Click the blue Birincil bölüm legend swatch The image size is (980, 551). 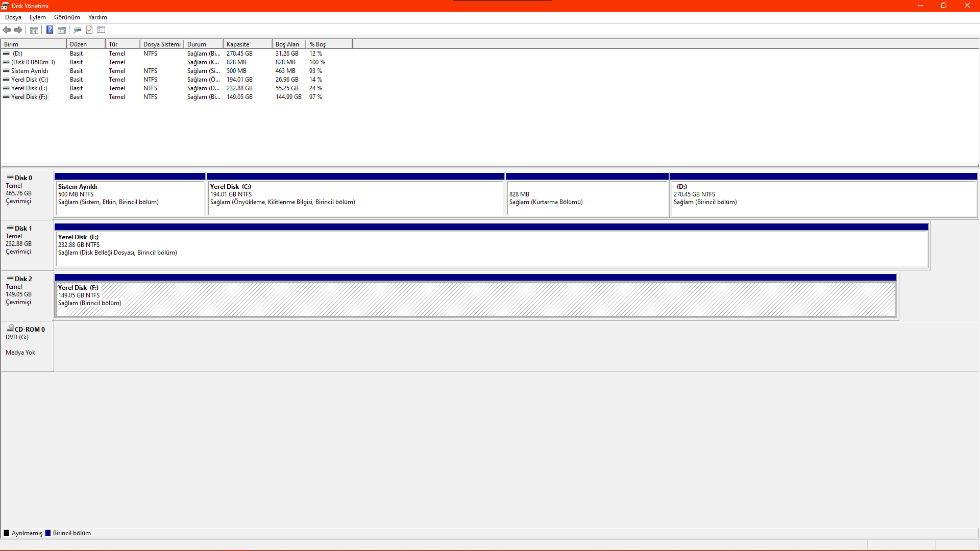point(48,533)
